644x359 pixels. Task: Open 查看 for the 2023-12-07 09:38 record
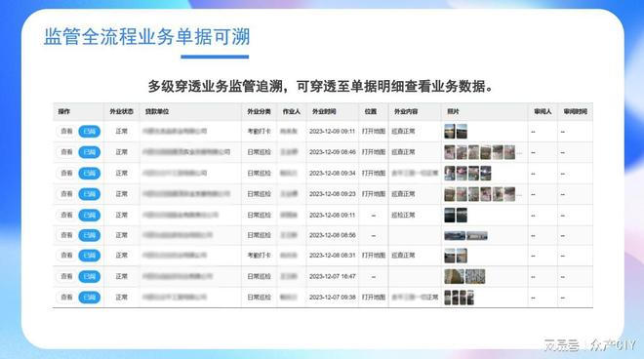click(66, 297)
